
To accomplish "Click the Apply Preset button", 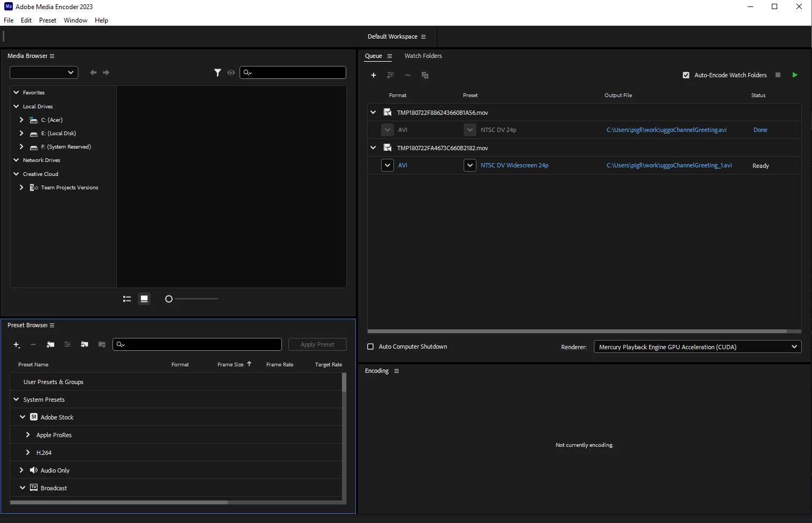I will pyautogui.click(x=317, y=344).
